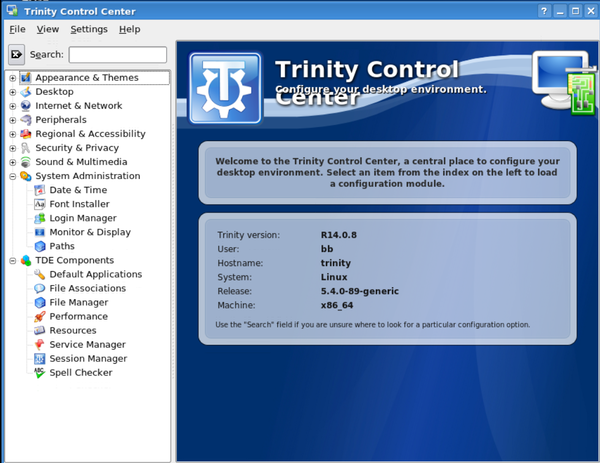Click the File Manager icon
The width and height of the screenshot is (600, 463).
(40, 302)
